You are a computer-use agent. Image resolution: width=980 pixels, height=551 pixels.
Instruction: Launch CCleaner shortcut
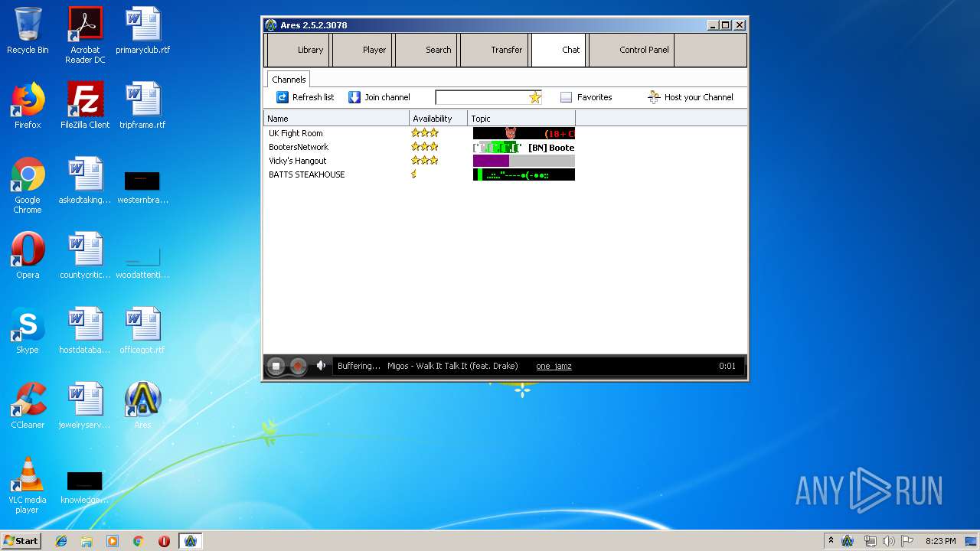click(x=28, y=406)
